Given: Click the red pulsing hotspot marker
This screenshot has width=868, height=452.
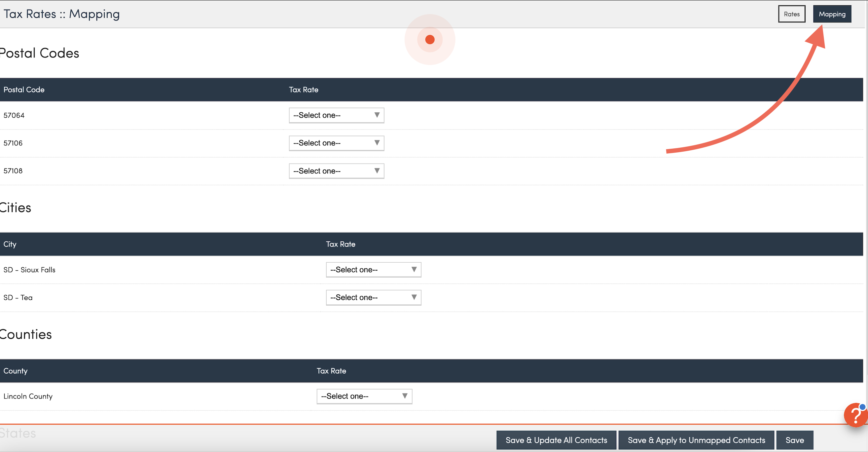Looking at the screenshot, I should 430,39.
